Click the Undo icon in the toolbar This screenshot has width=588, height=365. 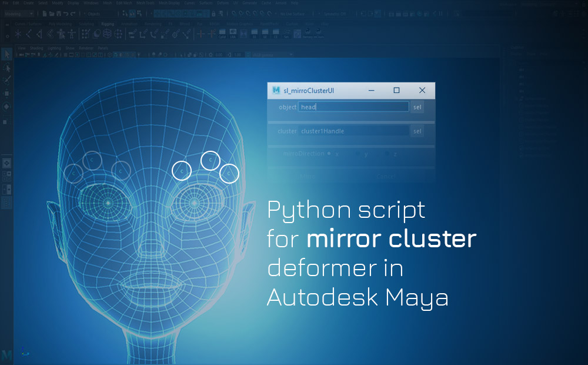point(66,13)
